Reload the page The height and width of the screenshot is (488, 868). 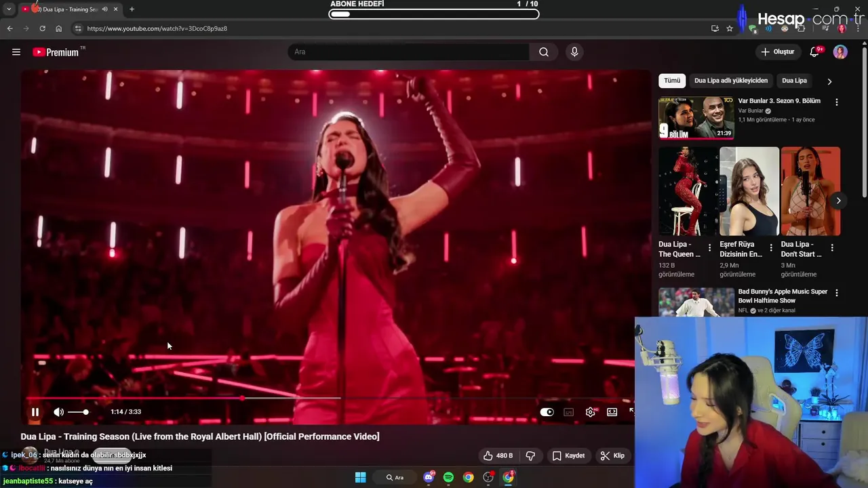(x=42, y=28)
